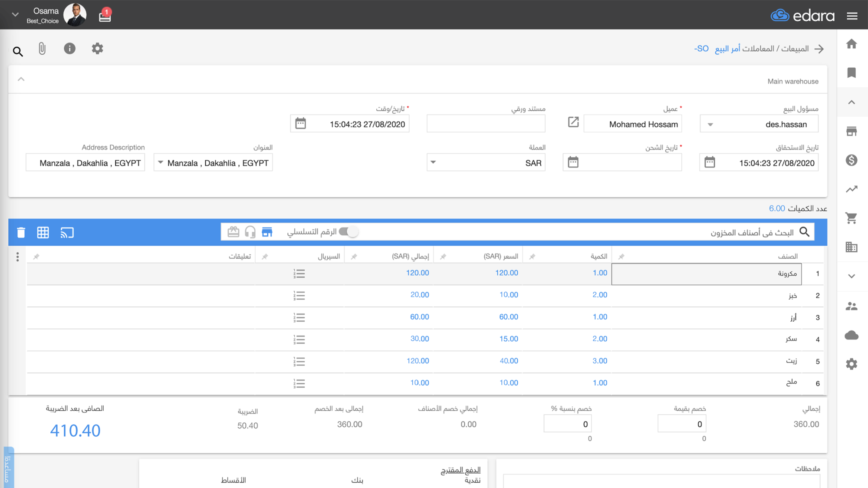Toggle the الرقم التسلسلي switch

click(x=348, y=232)
